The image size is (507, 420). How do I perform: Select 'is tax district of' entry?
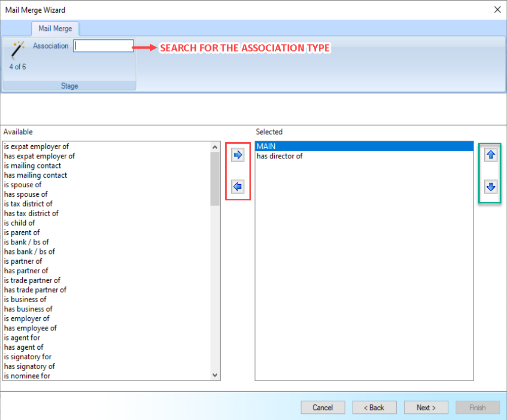point(107,204)
